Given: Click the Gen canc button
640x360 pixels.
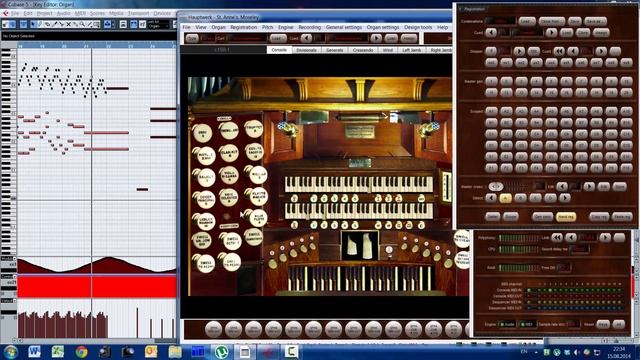Looking at the screenshot, I should click(x=542, y=216).
